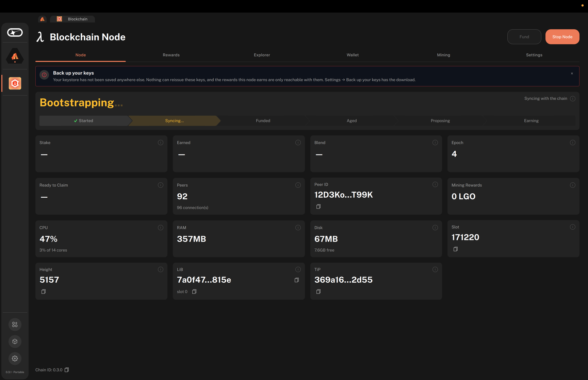Image resolution: width=588 pixels, height=380 pixels.
Task: Show info icon on Earned card
Action: click(298, 143)
